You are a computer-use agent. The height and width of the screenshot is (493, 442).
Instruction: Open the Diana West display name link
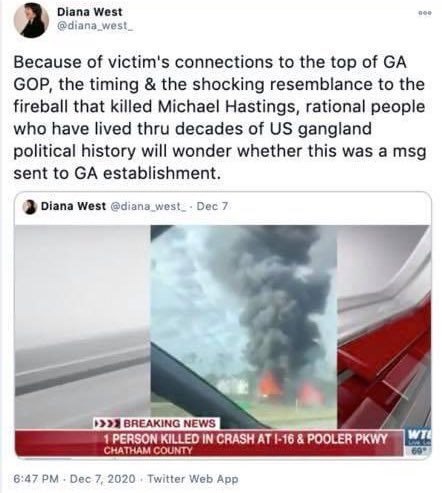click(x=89, y=12)
